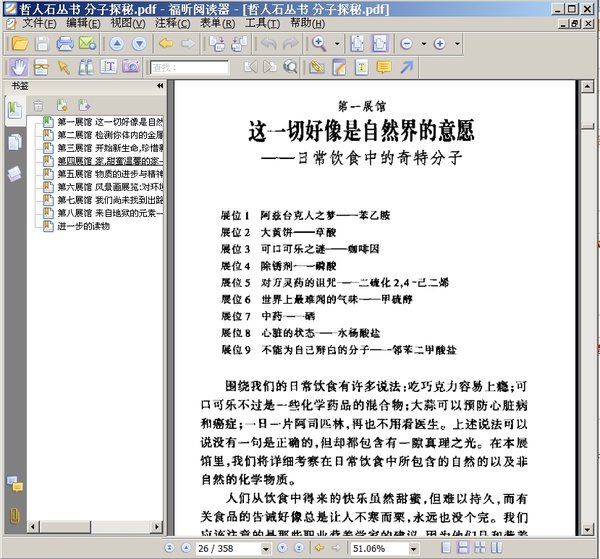This screenshot has height=559, width=600.
Task: Go to next page using down arrow toolbar icon
Action: (x=139, y=44)
